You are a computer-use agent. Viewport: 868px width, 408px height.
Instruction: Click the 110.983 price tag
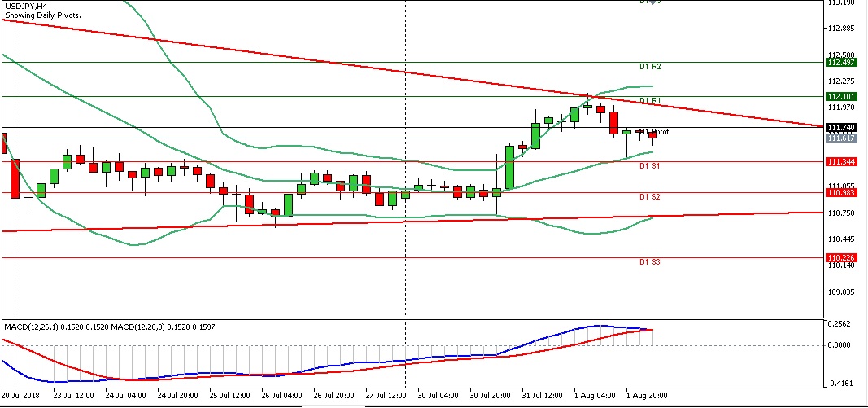pyautogui.click(x=841, y=193)
